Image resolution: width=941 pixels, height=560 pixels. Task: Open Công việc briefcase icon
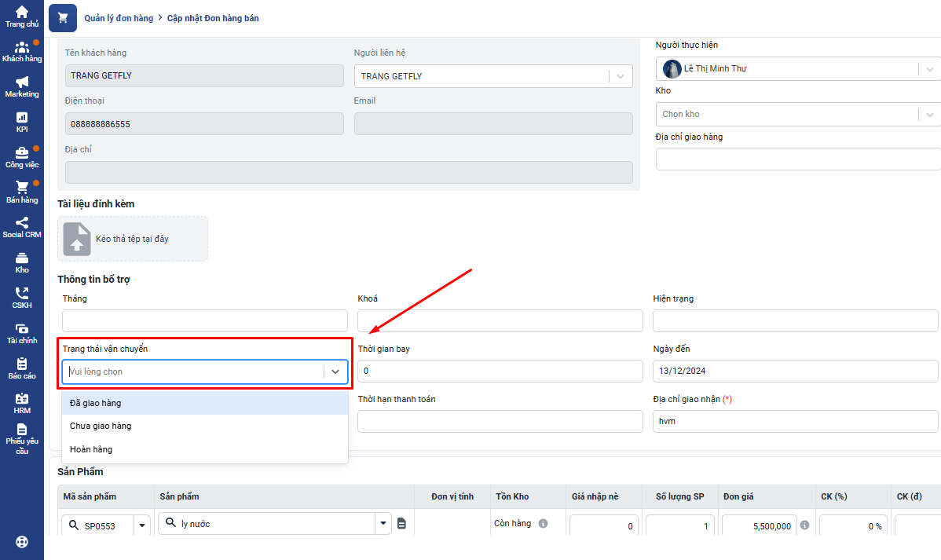pos(22,153)
